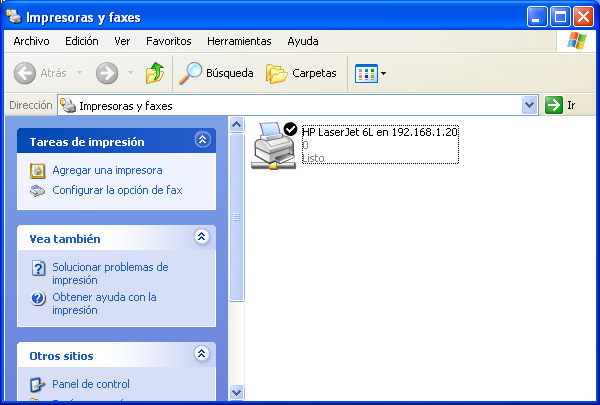Collapse the Tareas de impresión panel
This screenshot has width=600, height=405.
point(202,141)
